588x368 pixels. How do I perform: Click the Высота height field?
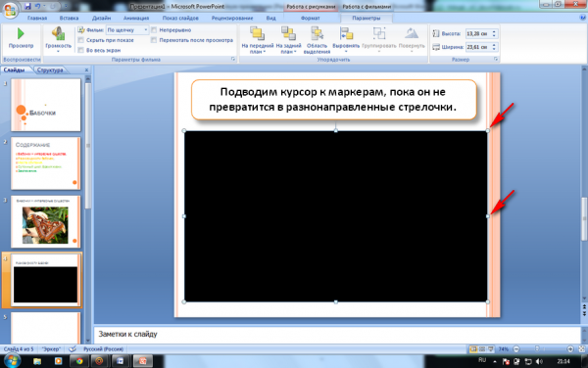(x=478, y=33)
